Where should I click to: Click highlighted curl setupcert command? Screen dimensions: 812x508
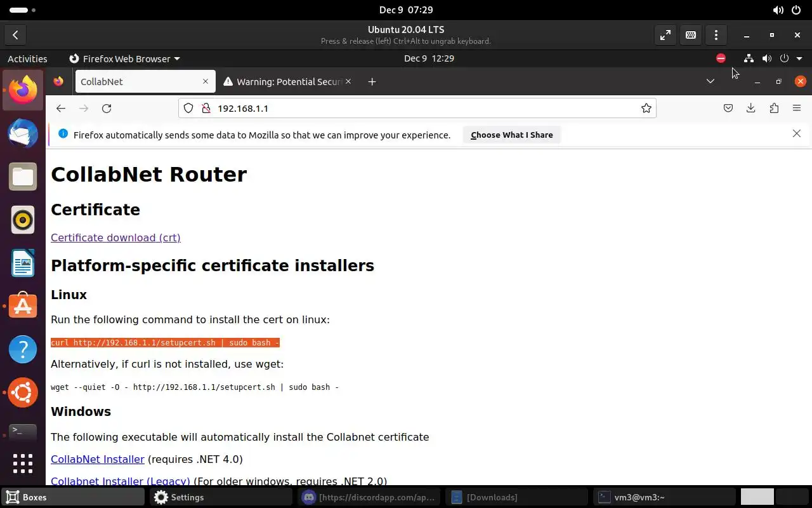click(165, 343)
